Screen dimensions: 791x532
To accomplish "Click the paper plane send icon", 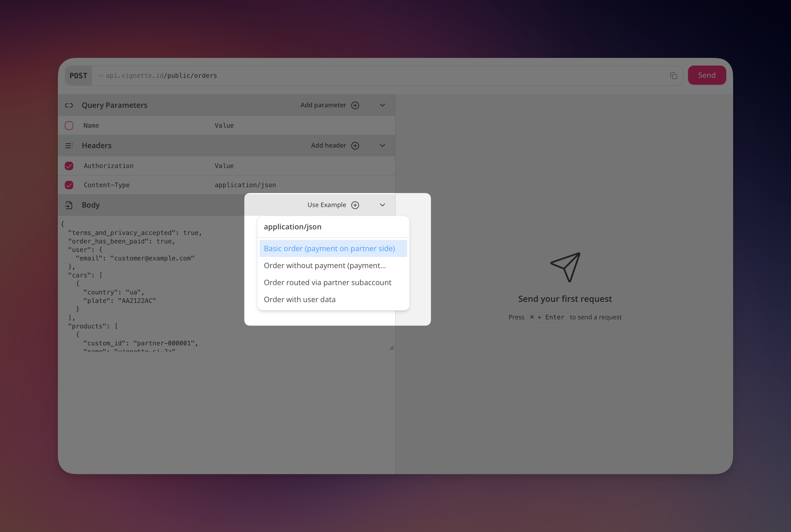I will pyautogui.click(x=565, y=267).
